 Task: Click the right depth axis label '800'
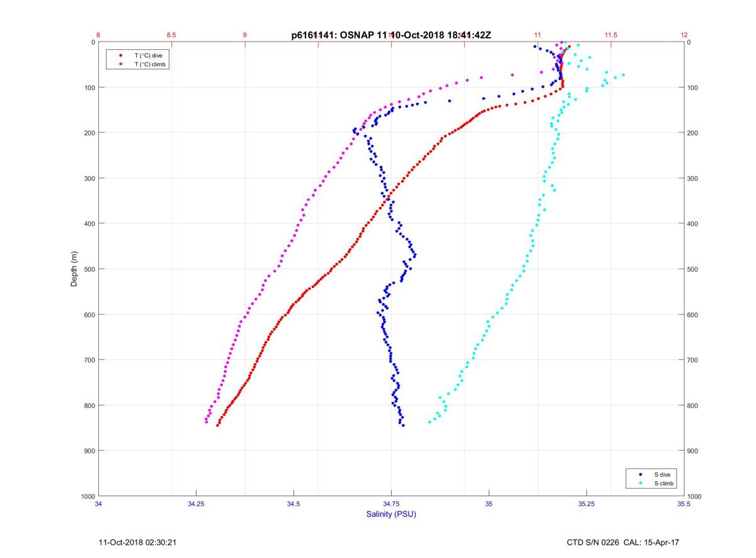click(x=694, y=405)
